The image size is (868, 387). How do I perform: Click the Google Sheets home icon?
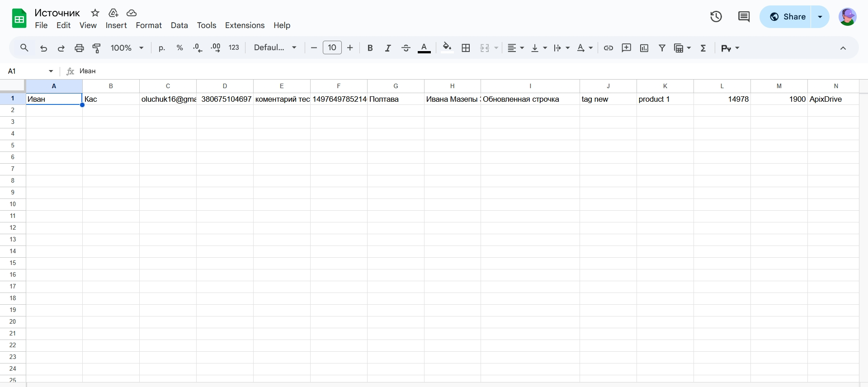tap(19, 19)
